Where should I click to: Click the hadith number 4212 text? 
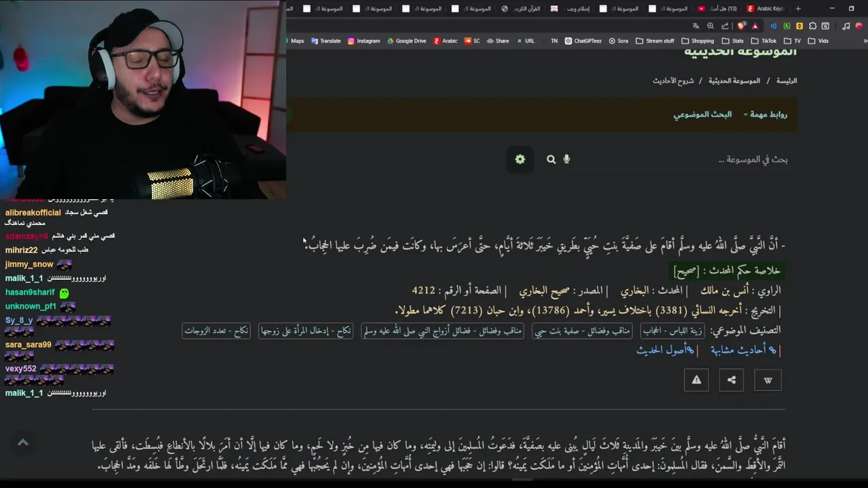point(424,290)
